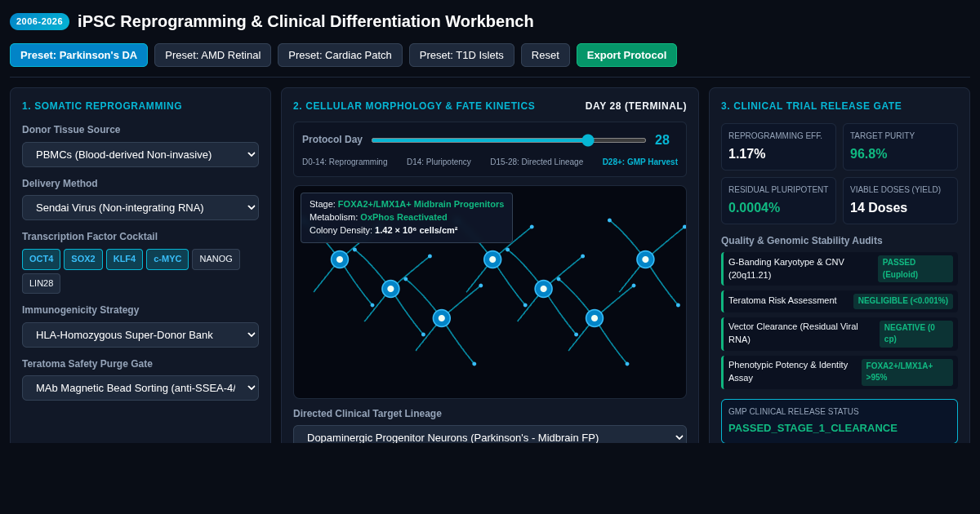The image size is (980, 514).
Task: Click the Reset button
Action: pyautogui.click(x=546, y=55)
